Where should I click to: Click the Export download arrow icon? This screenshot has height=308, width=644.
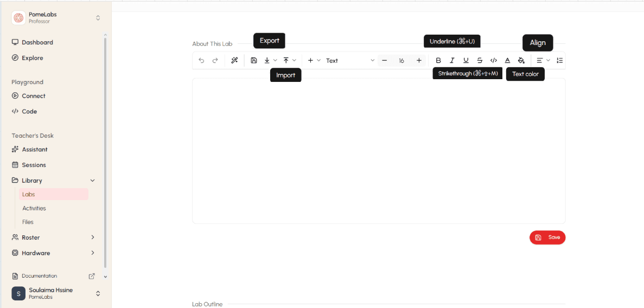click(267, 60)
